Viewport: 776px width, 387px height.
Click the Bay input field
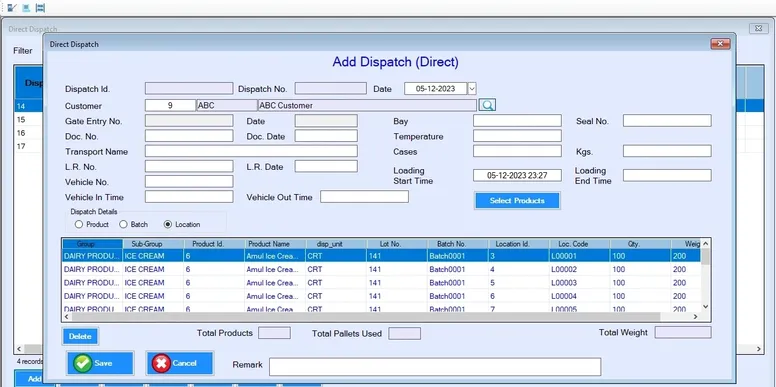point(517,121)
